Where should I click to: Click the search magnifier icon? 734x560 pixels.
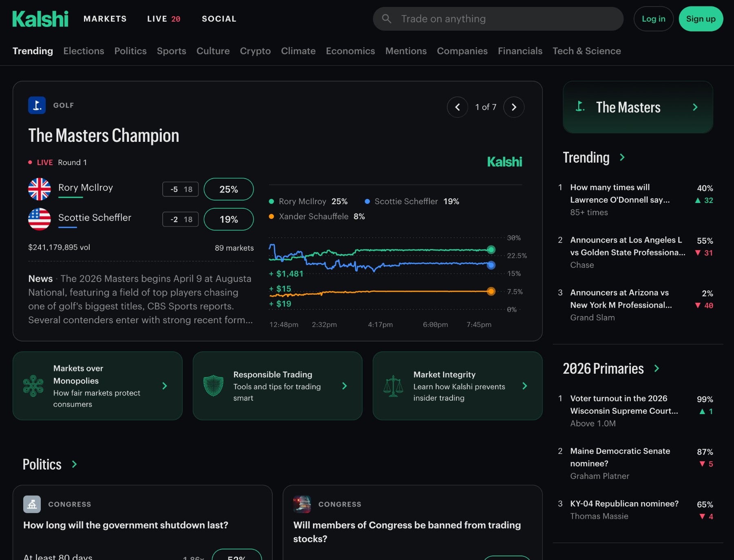(386, 19)
